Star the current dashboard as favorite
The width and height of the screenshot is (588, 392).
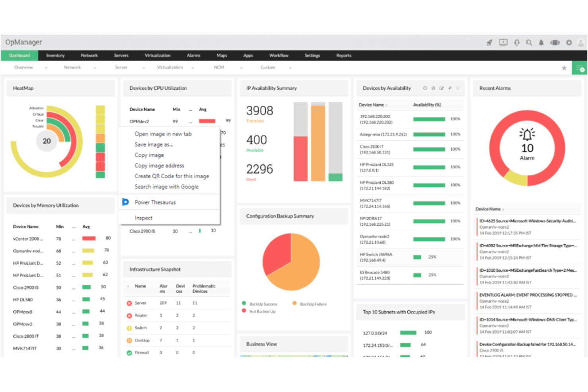[x=564, y=68]
